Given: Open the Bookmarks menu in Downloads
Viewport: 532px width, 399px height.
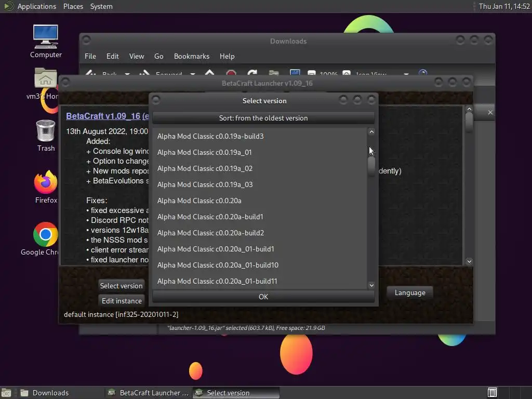Looking at the screenshot, I should pos(192,56).
